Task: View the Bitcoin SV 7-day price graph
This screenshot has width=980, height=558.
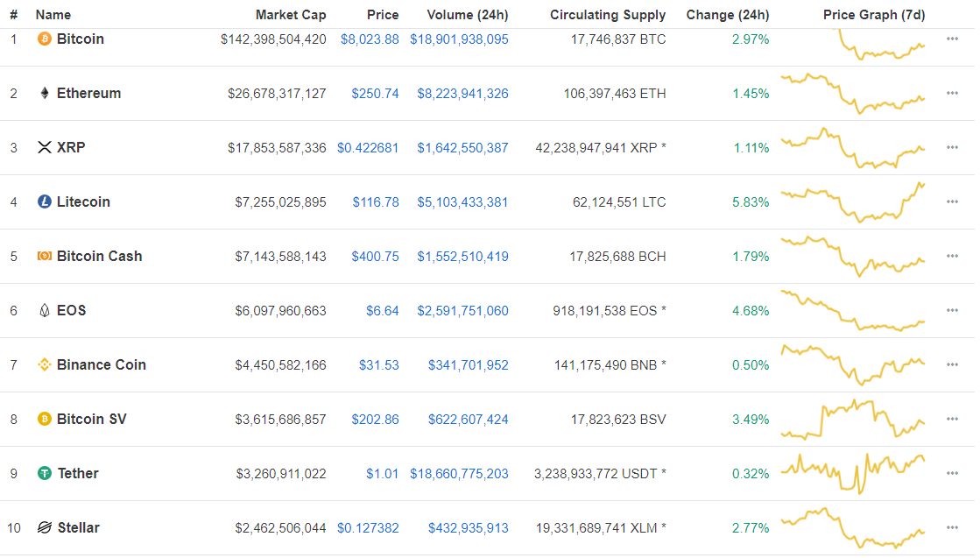Action: pos(853,420)
